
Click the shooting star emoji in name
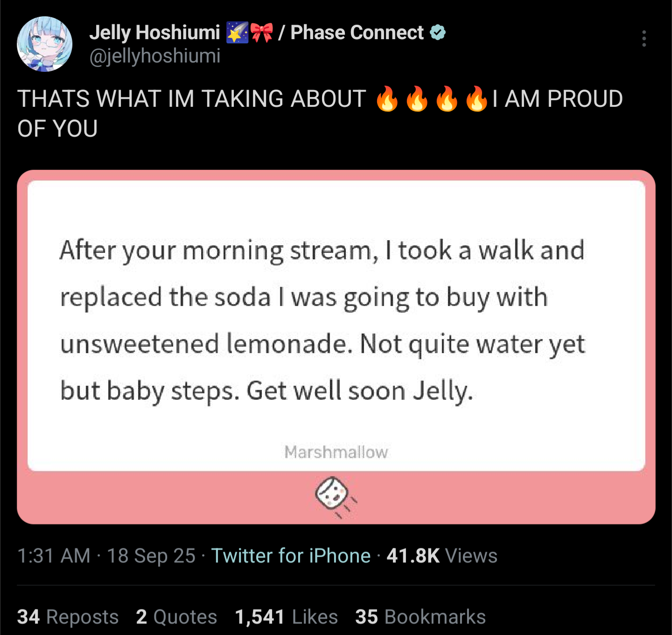[x=238, y=33]
